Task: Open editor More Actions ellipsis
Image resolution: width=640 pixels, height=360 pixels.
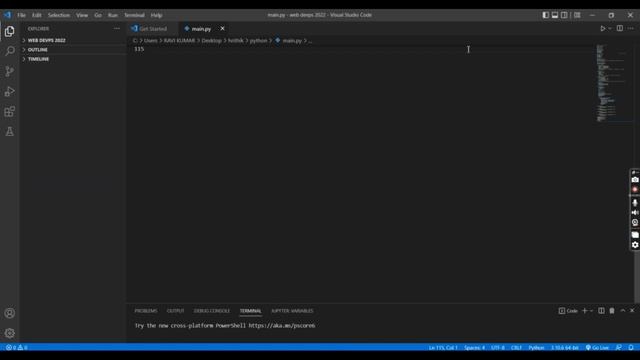Action: [631, 29]
